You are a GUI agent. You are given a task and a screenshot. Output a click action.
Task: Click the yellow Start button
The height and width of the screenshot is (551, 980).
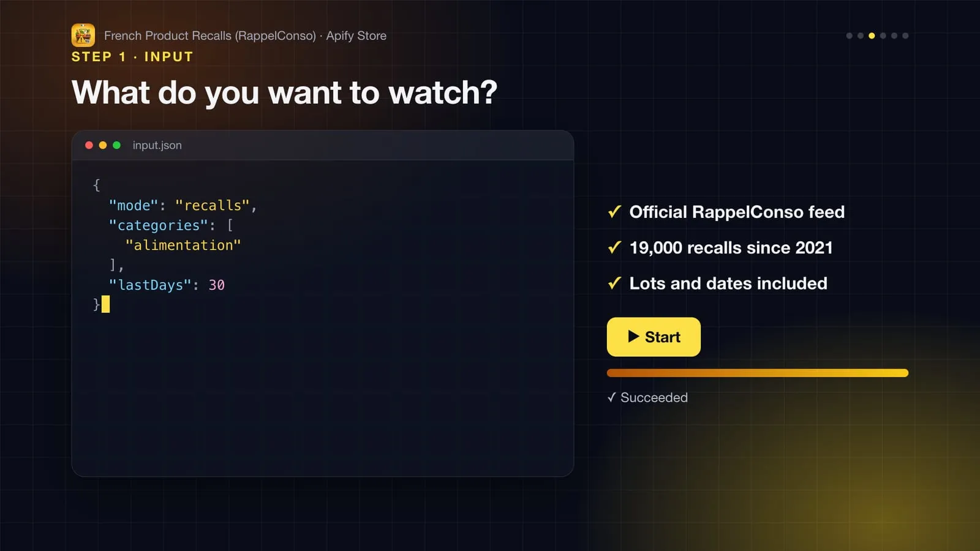(x=654, y=337)
